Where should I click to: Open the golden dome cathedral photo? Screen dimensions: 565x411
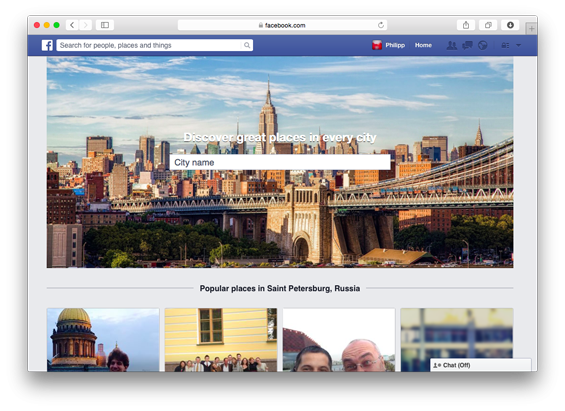[x=103, y=340]
